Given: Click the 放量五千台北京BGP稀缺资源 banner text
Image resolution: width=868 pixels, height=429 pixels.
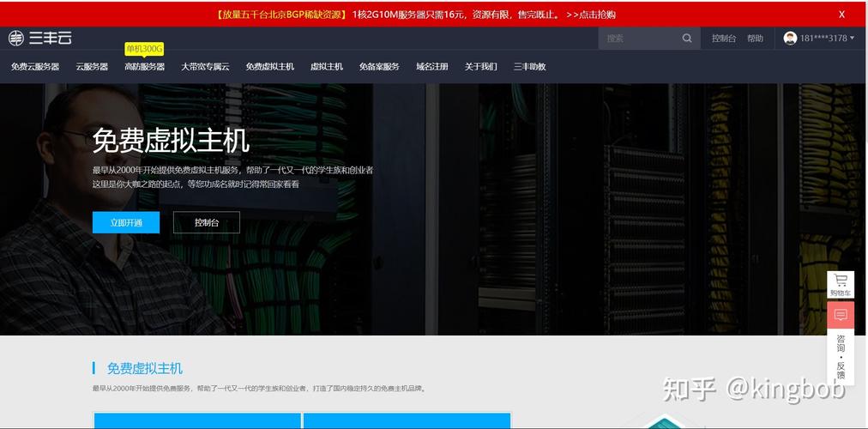Looking at the screenshot, I should pyautogui.click(x=280, y=15).
